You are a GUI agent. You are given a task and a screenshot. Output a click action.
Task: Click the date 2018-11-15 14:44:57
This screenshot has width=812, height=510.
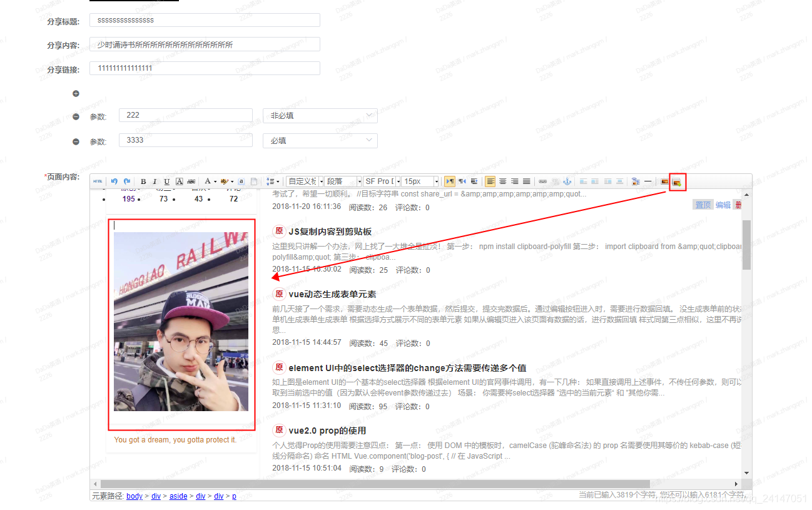(x=307, y=342)
